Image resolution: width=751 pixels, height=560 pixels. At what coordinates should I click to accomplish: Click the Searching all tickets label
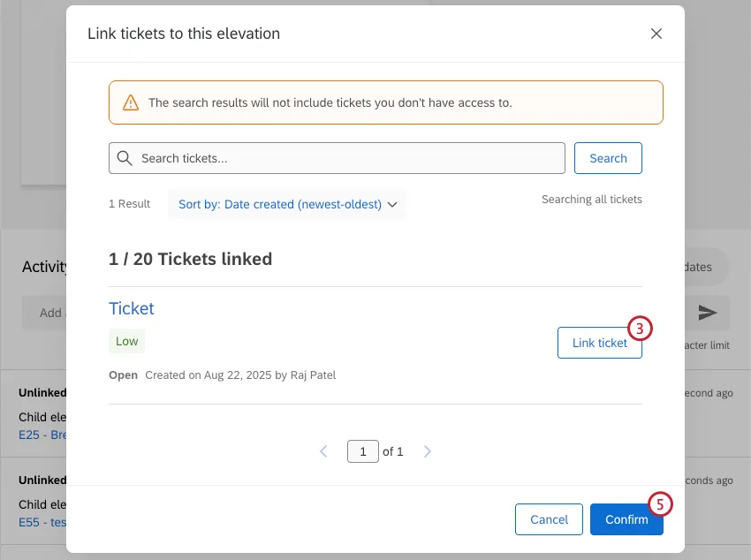point(591,200)
